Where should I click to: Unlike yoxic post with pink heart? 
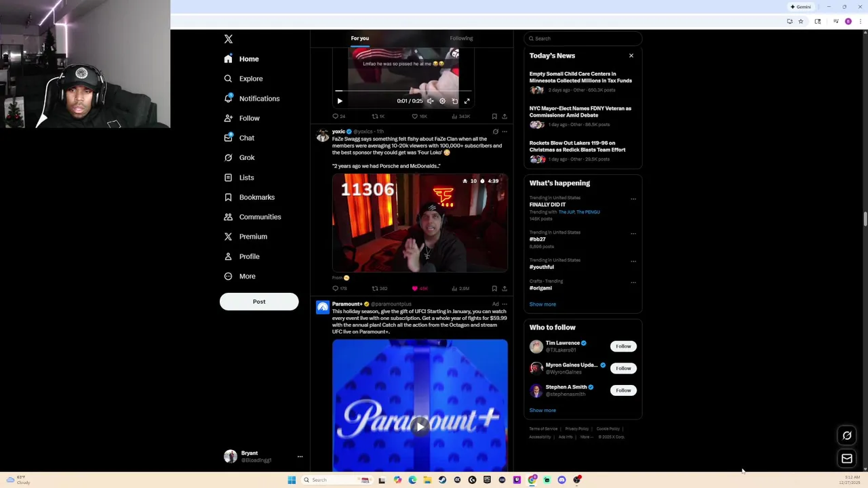pos(419,289)
